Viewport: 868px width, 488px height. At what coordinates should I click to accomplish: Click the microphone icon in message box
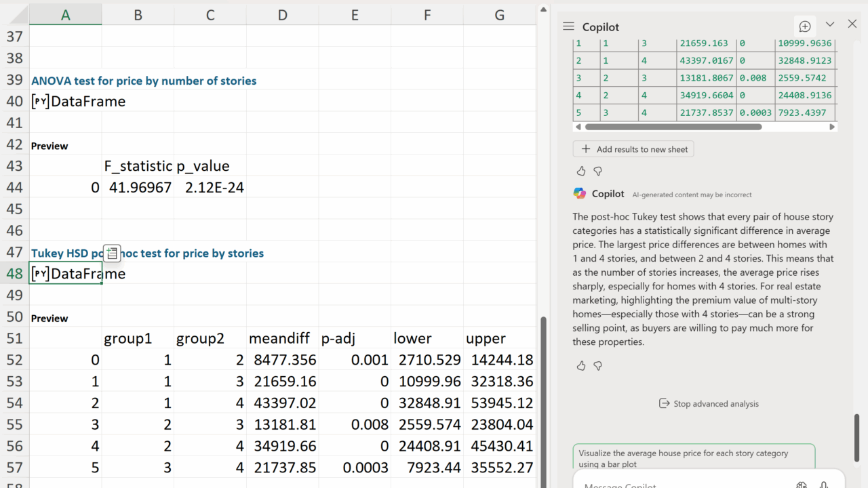[x=824, y=484]
